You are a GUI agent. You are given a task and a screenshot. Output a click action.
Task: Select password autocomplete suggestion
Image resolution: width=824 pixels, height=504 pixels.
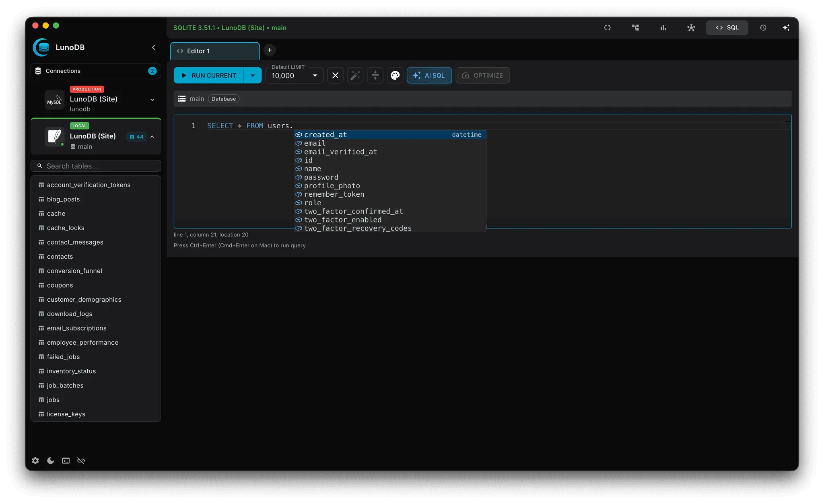click(390, 177)
